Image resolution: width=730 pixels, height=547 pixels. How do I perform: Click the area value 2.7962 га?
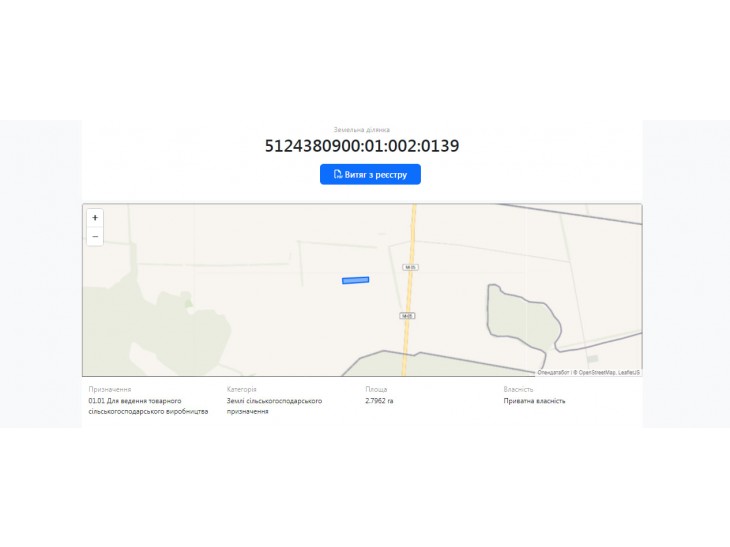click(379, 401)
